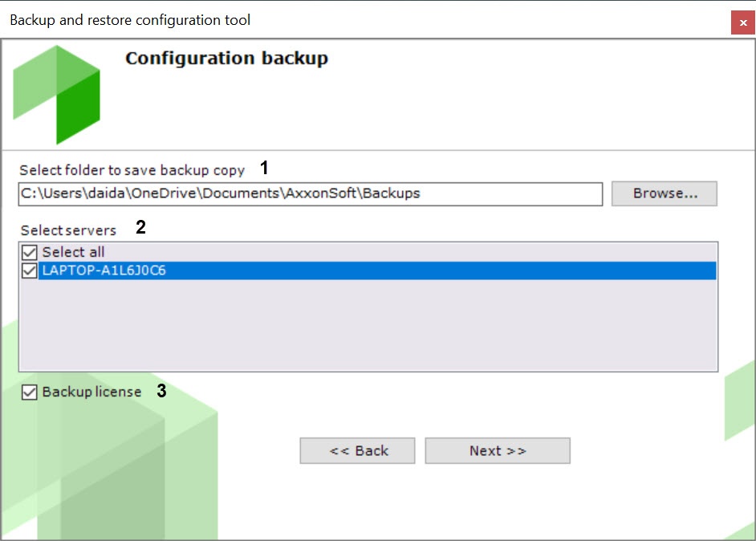Proceed with the Next >> button

498,450
